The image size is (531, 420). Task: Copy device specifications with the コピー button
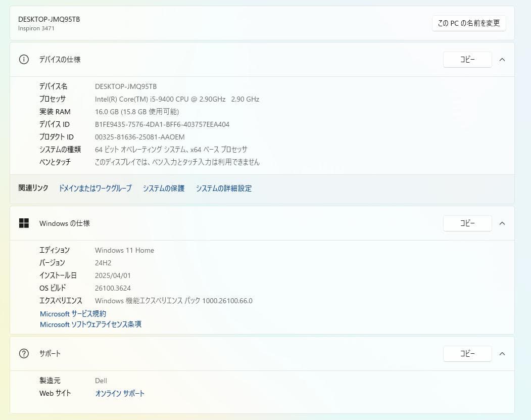click(467, 59)
